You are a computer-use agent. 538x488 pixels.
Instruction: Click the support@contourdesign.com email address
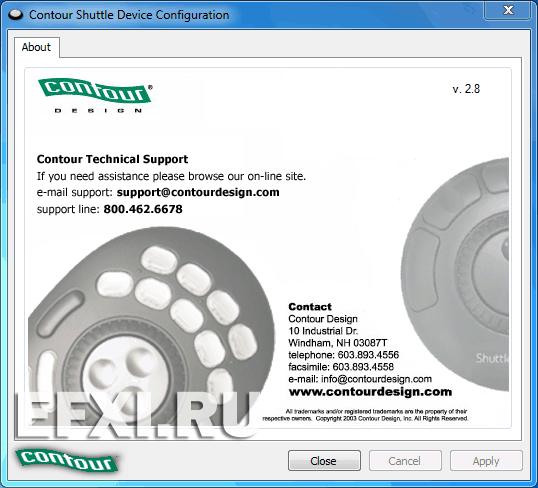198,192
